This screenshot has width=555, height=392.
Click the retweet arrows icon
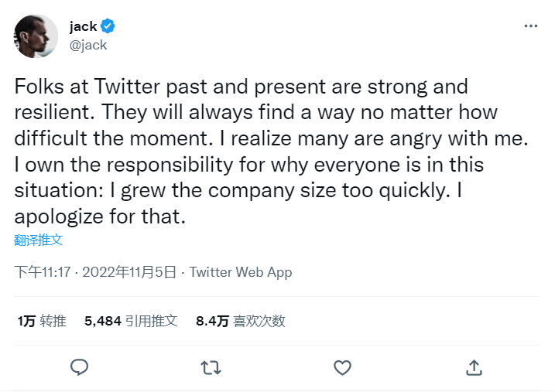211,366
